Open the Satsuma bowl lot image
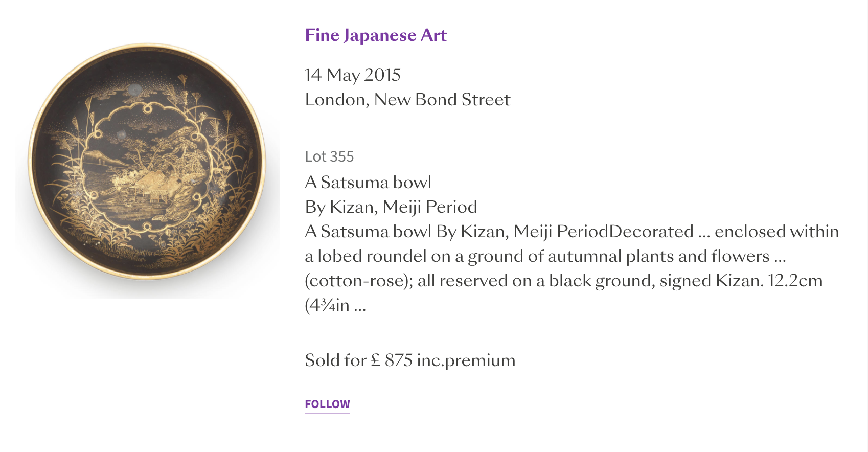Viewport: 868px width, 452px height. click(147, 163)
